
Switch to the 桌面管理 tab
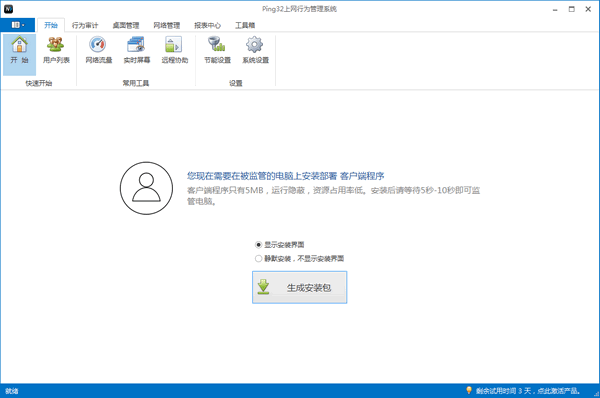coord(126,25)
